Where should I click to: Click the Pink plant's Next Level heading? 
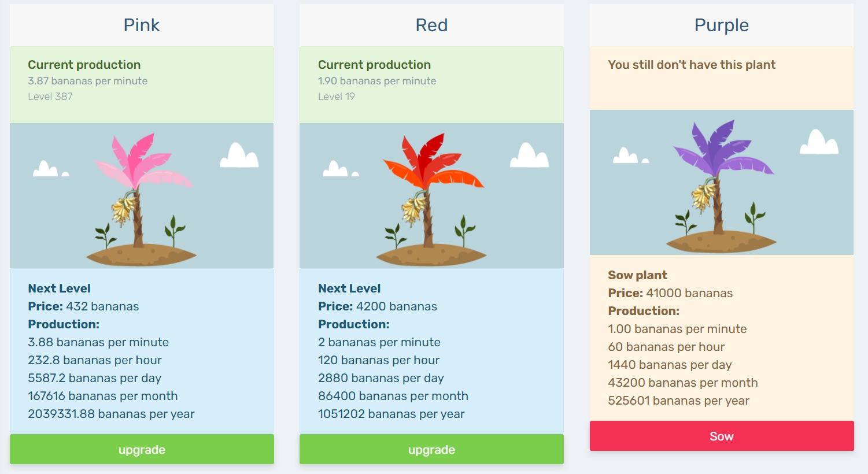[x=60, y=288]
